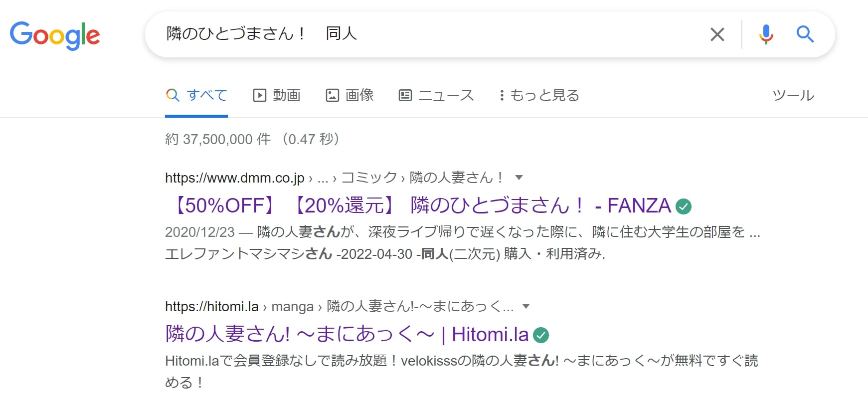The image size is (868, 405).
Task: Expand dropdown arrow beside dmm.co.jp URL
Action: pyautogui.click(x=519, y=178)
